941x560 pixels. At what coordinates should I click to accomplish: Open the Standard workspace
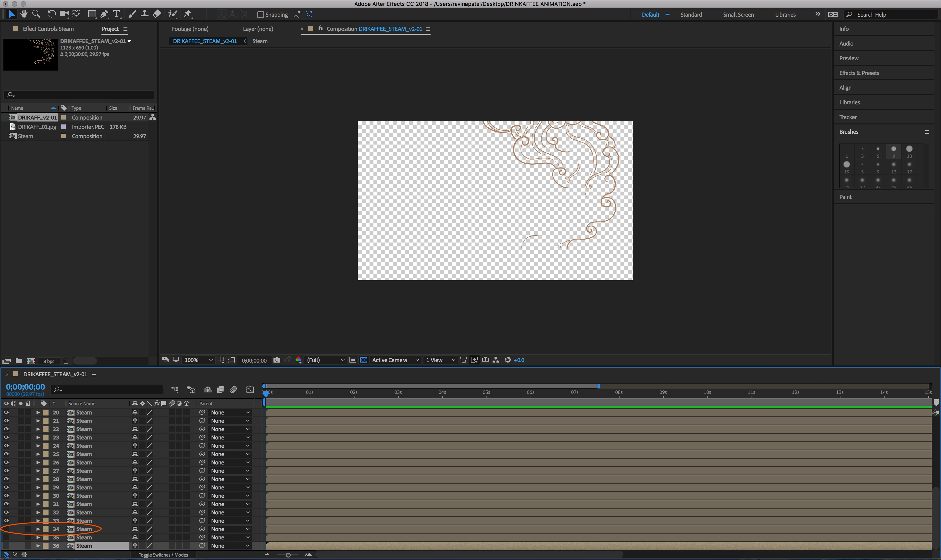[x=691, y=15]
